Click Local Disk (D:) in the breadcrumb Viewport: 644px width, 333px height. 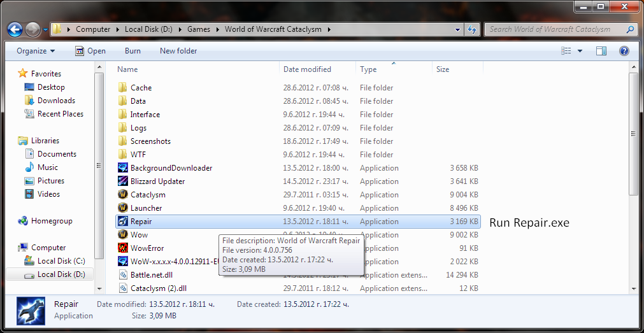click(149, 29)
